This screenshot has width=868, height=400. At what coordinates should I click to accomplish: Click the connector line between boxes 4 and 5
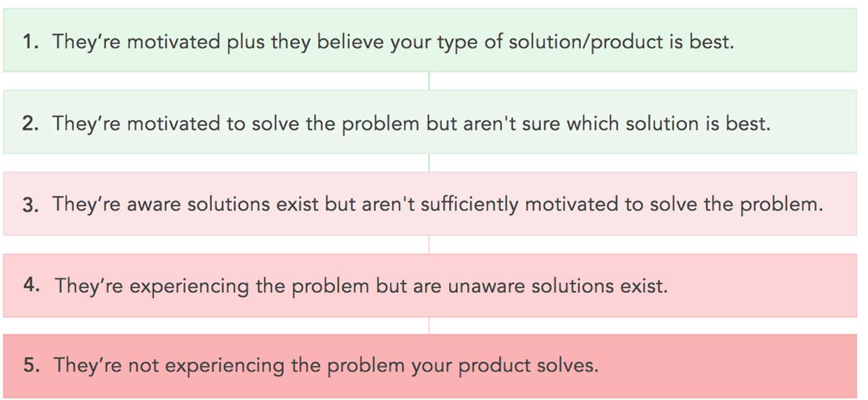429,326
